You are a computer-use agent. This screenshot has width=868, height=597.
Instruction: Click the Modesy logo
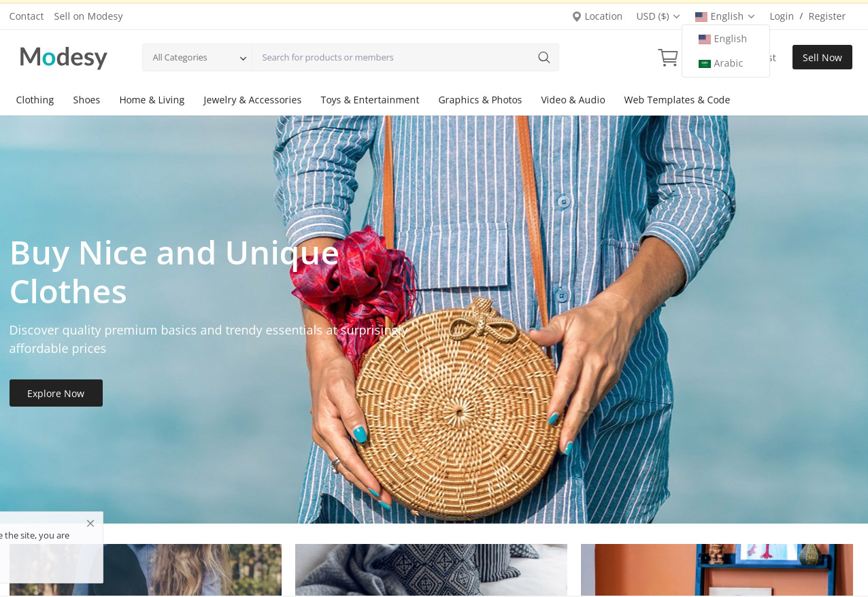coord(64,57)
